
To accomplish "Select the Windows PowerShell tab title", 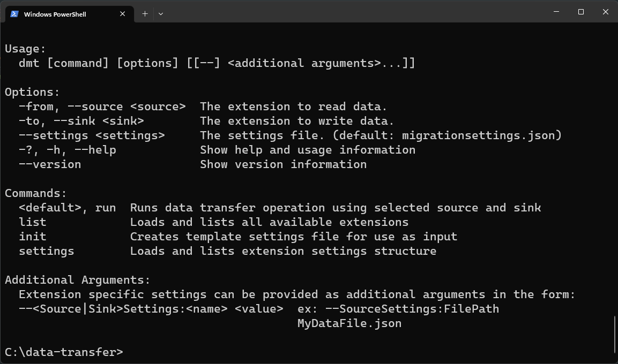I will 55,14.
